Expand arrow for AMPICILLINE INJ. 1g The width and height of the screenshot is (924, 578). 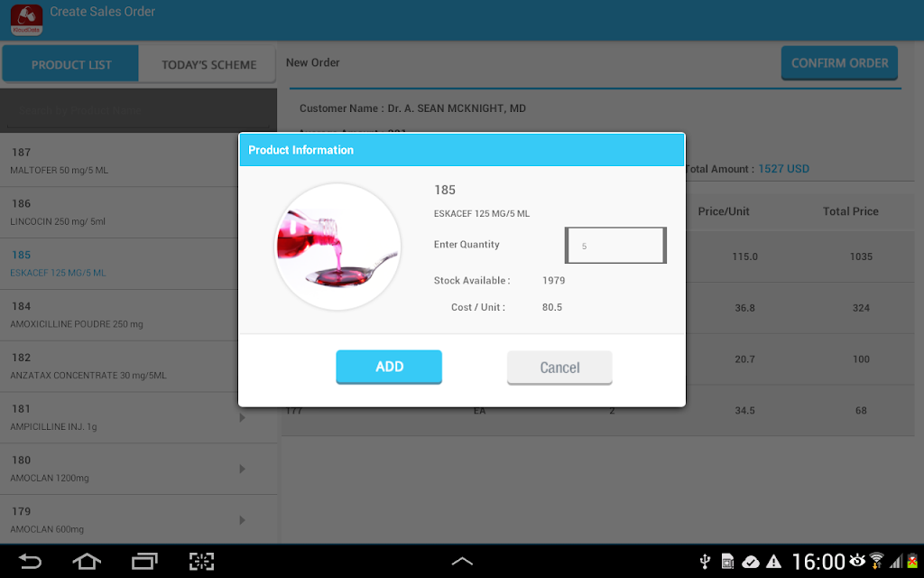(242, 417)
